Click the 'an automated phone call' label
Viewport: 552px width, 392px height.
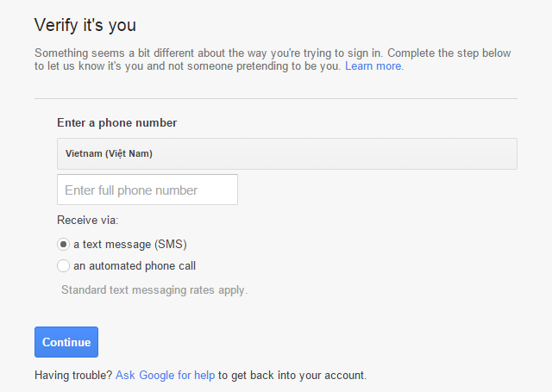pos(141,266)
